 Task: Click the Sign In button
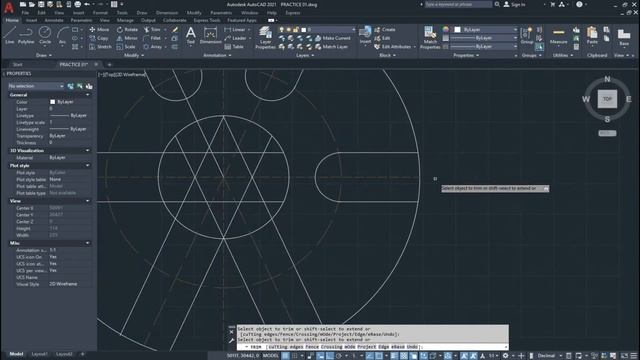click(514, 4)
